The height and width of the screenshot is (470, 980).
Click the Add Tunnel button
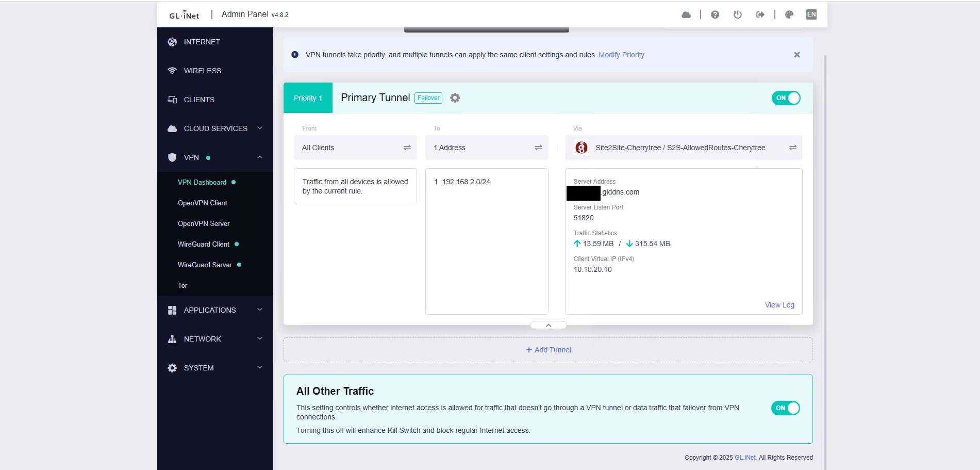tap(548, 350)
